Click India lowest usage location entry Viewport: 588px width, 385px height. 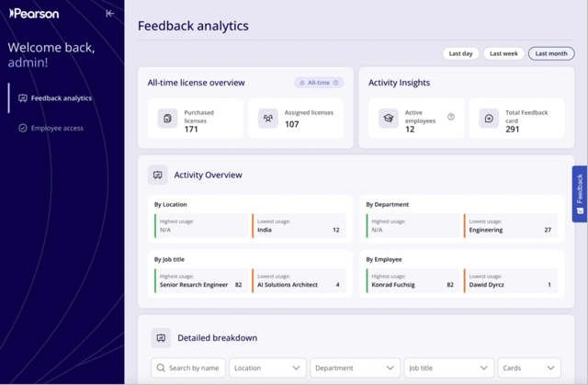[299, 226]
